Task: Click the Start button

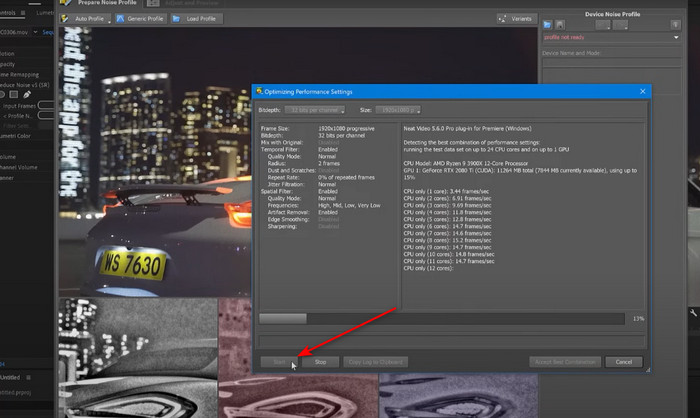Action: (279, 362)
